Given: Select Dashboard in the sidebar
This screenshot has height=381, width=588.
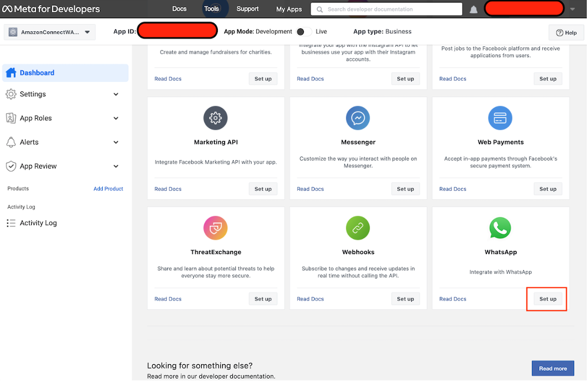Looking at the screenshot, I should (x=65, y=73).
